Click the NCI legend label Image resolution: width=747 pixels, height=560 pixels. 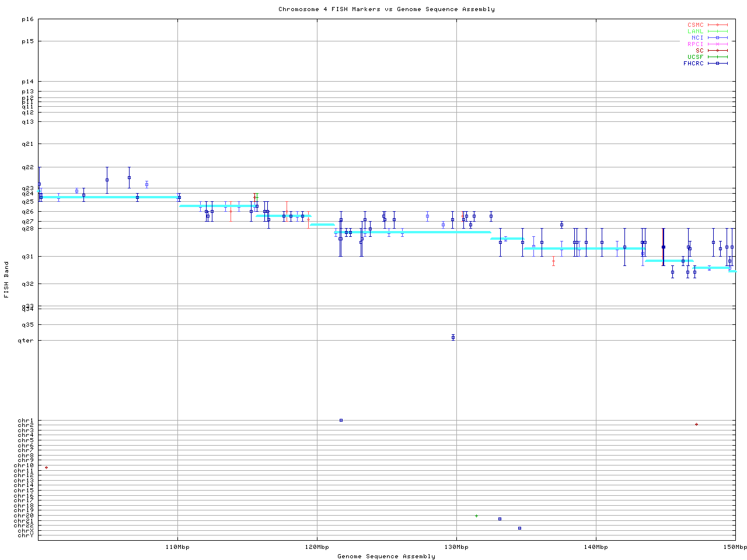tap(697, 38)
